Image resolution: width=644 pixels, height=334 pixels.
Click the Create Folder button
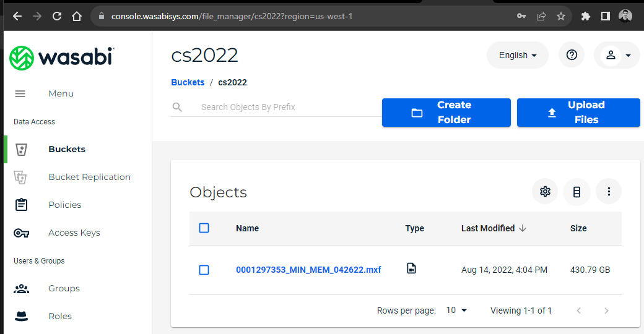click(x=446, y=113)
